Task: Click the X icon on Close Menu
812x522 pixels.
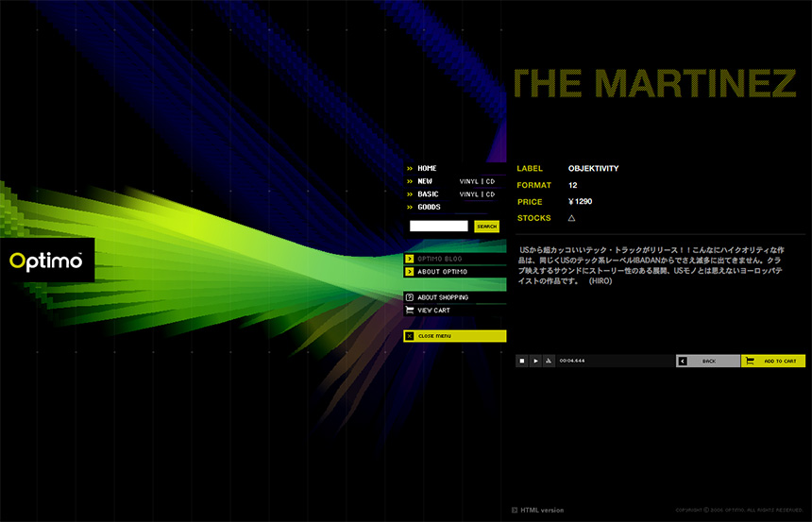Action: tap(409, 336)
